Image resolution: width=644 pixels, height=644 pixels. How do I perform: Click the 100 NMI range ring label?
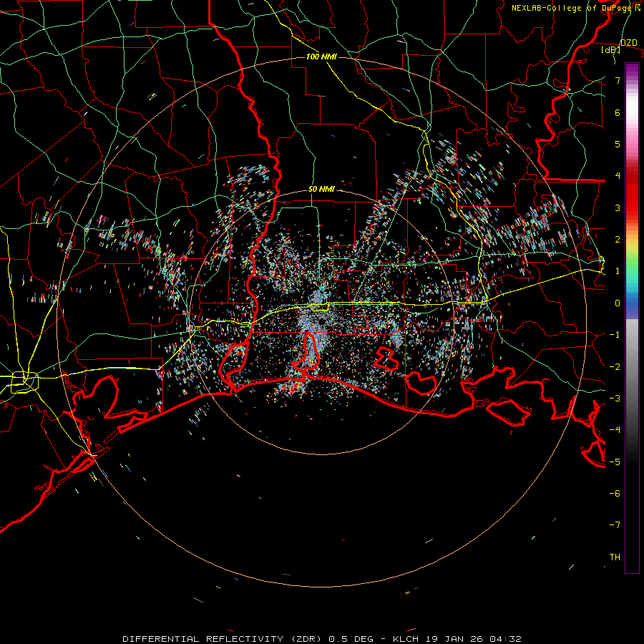coord(321,57)
